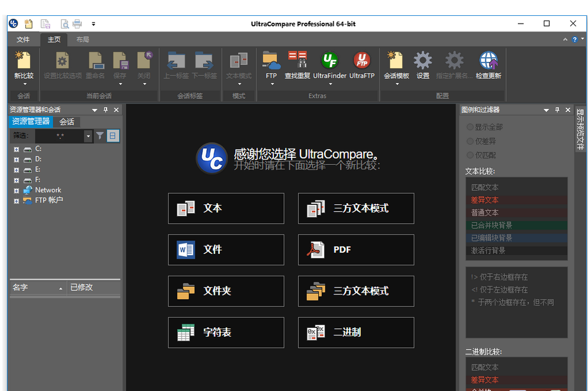Click the 筛选 filter input field
588x391 pixels.
(60, 135)
